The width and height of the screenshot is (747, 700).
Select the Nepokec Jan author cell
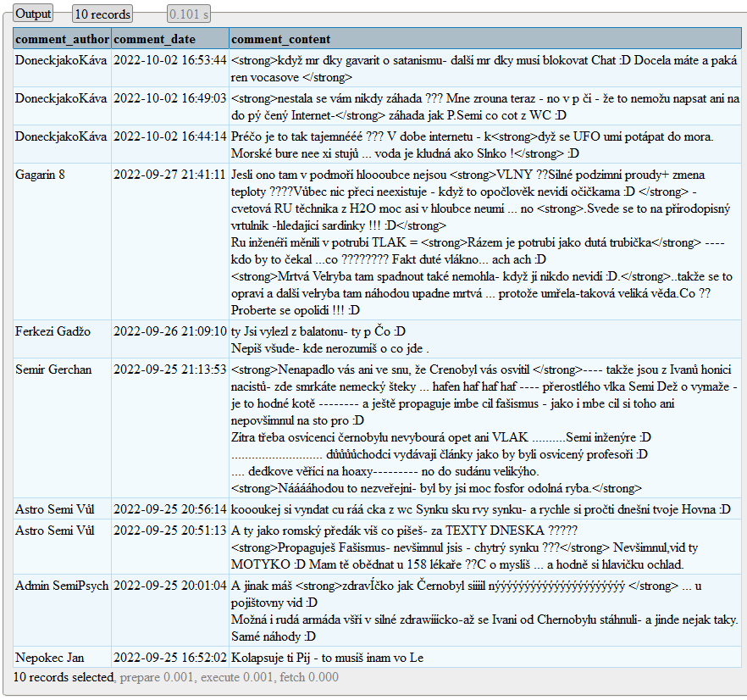[x=49, y=658]
